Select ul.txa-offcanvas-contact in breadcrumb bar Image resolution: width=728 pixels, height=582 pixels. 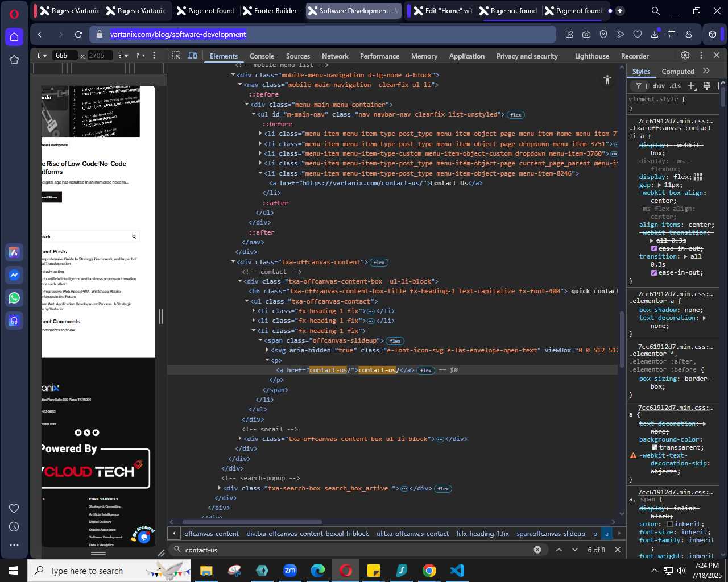click(x=412, y=534)
